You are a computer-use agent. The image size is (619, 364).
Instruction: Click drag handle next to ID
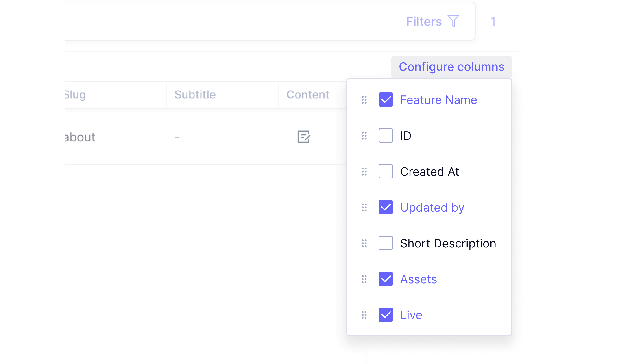pyautogui.click(x=364, y=135)
